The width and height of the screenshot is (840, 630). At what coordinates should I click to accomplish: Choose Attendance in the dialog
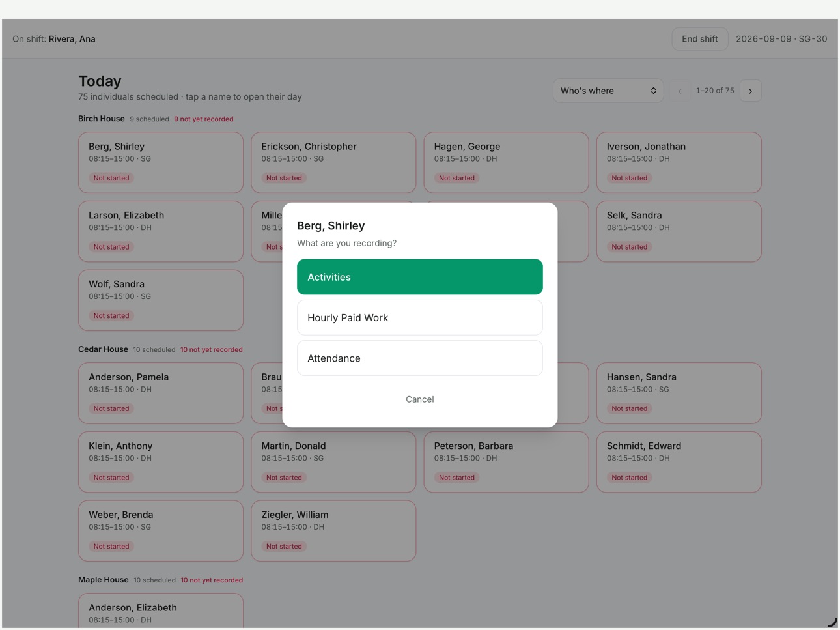point(419,358)
